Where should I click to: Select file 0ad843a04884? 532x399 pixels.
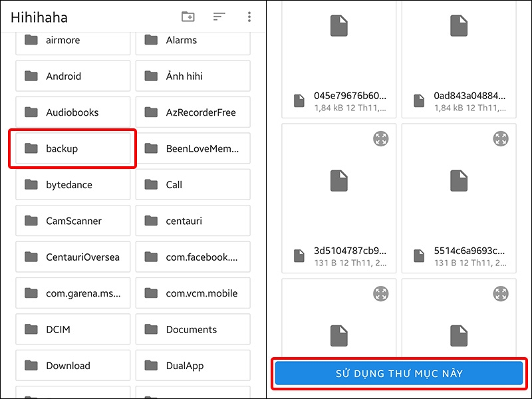(459, 60)
